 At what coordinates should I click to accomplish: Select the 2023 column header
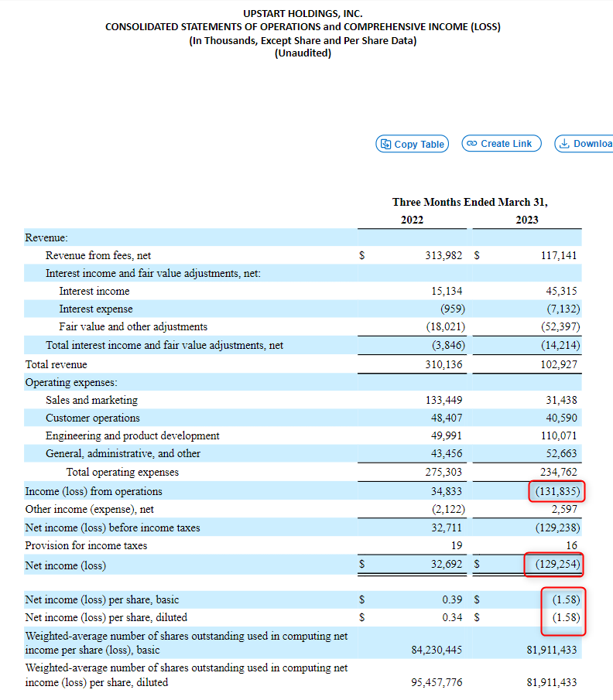click(527, 220)
